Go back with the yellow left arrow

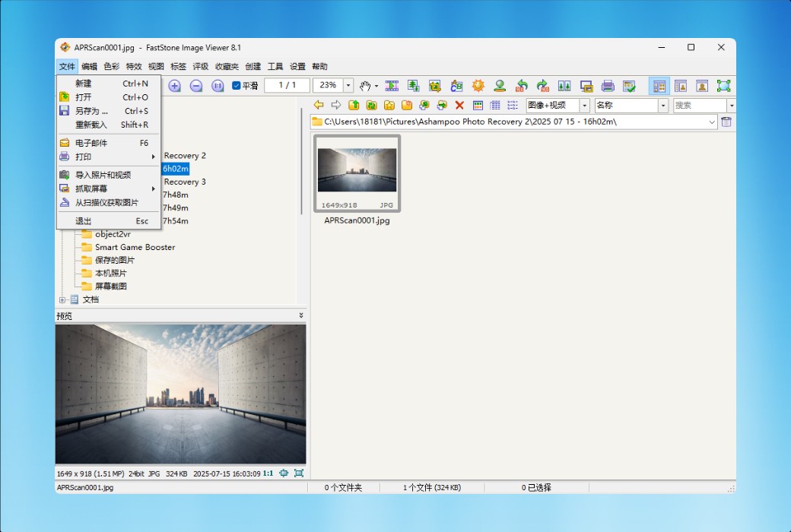[x=319, y=105]
